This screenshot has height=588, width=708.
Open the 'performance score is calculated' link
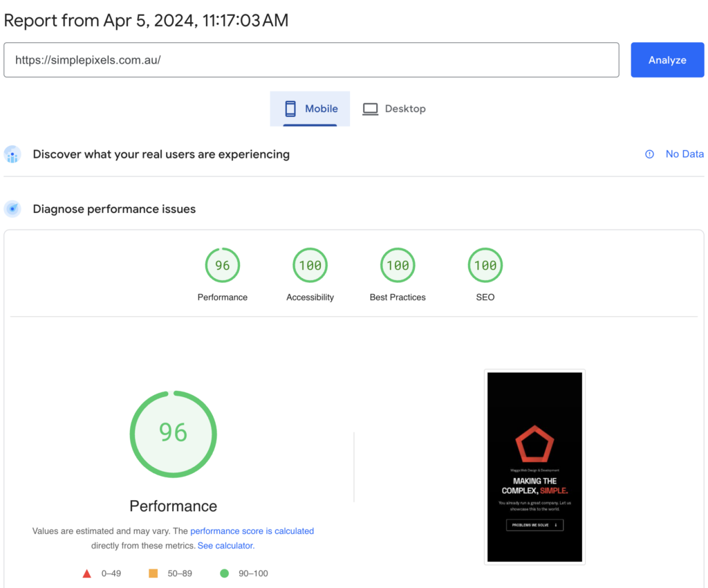point(252,531)
